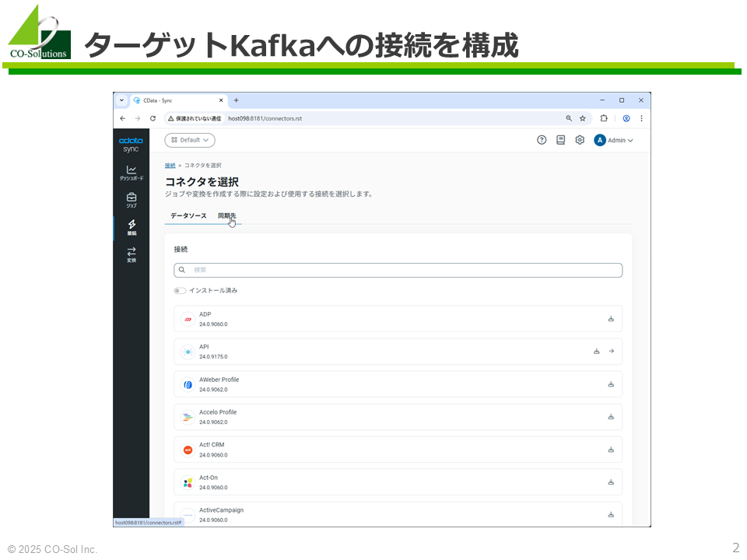Select the ActiveCampaign connector row
The height and width of the screenshot is (560, 747).
pos(398,514)
